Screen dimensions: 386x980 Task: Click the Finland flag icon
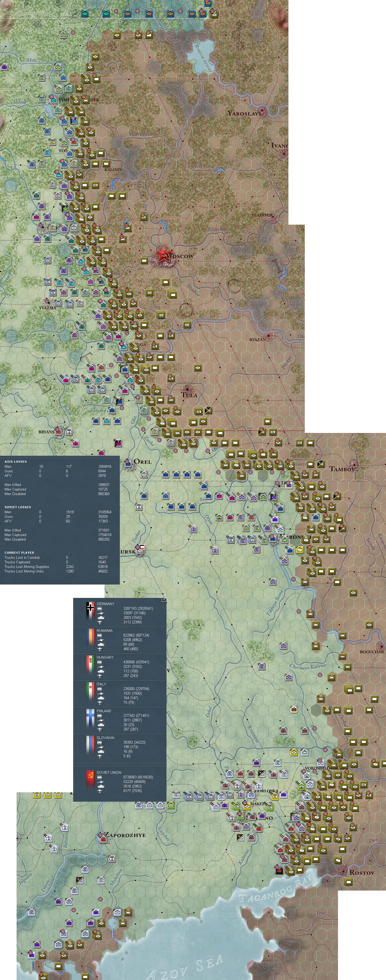point(90,718)
